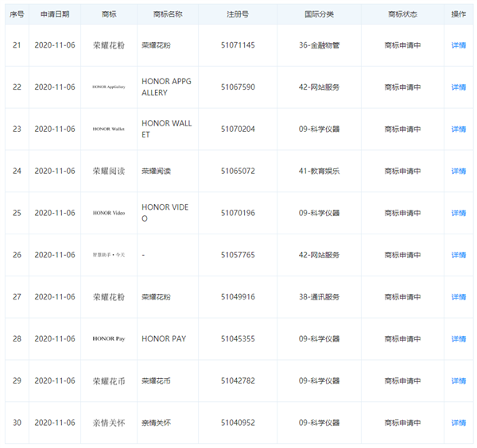The image size is (477, 448).
Task: Click the HONOR AppGallery trademark image
Action: pos(109,87)
